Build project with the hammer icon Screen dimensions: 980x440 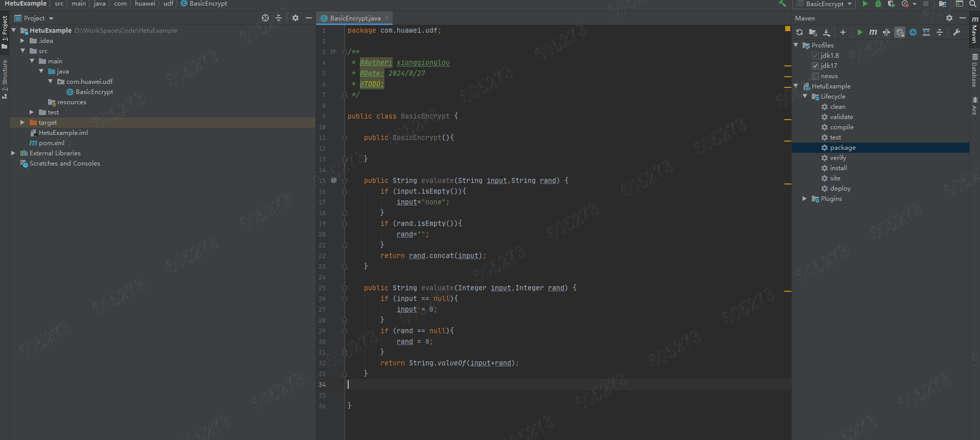pos(782,4)
